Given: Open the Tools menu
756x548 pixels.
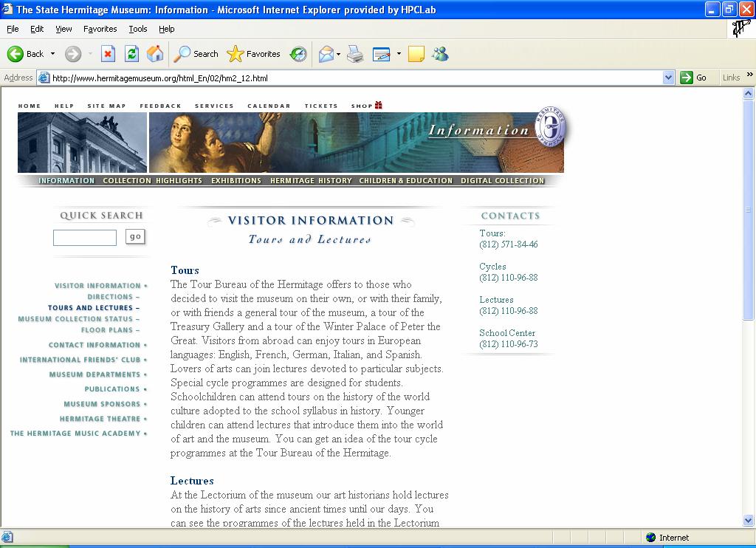Looking at the screenshot, I should point(138,29).
